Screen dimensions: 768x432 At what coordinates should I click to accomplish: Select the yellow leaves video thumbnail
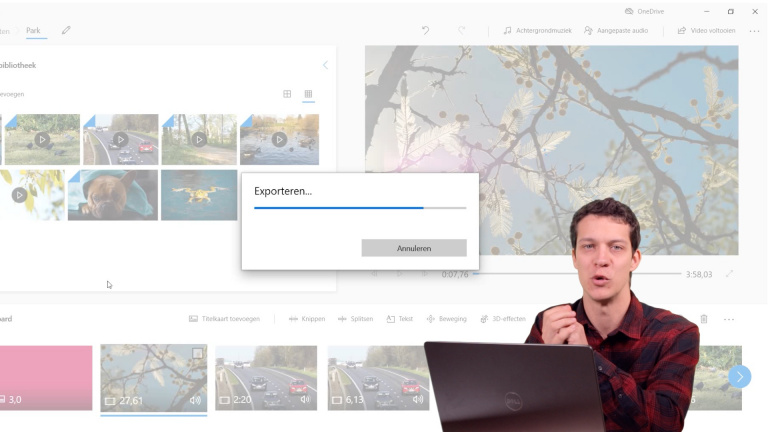pos(32,195)
